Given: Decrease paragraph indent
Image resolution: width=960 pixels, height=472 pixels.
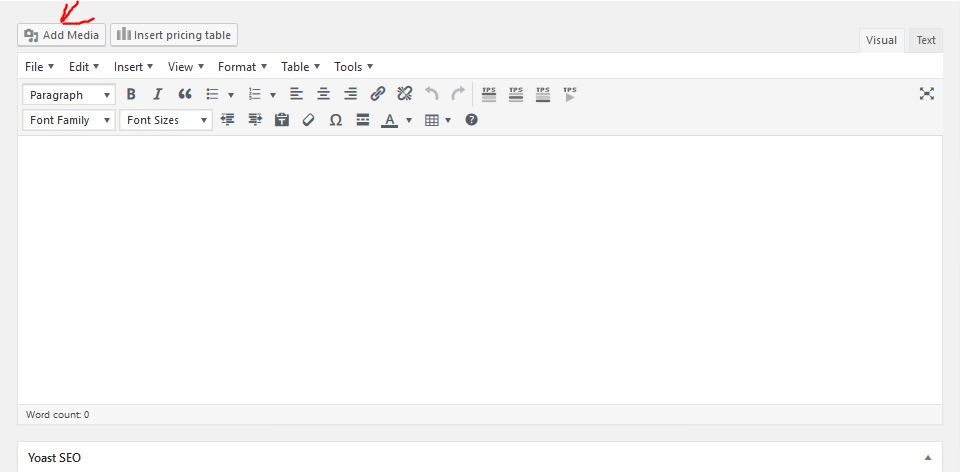Looking at the screenshot, I should (228, 120).
